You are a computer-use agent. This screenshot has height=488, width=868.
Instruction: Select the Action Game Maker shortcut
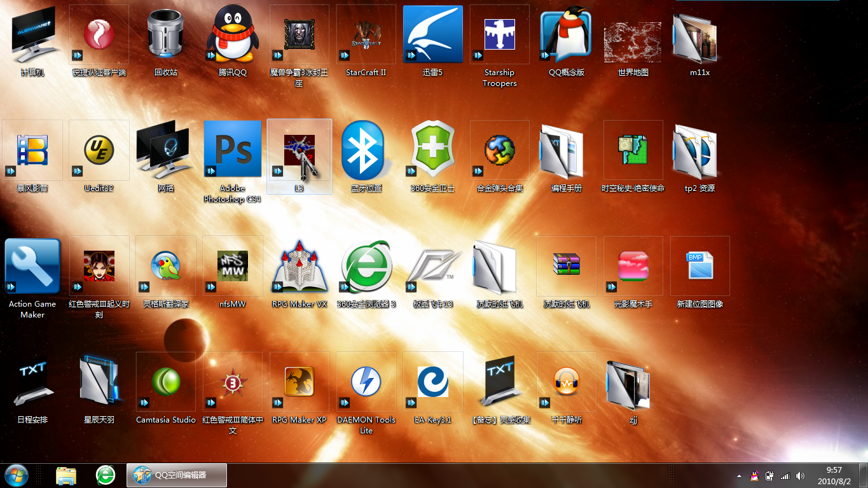[x=32, y=266]
